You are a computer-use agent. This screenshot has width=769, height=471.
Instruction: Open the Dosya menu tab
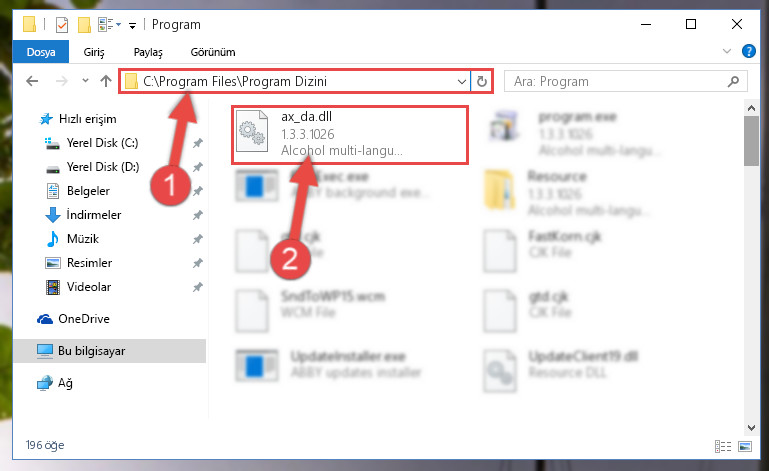41,52
